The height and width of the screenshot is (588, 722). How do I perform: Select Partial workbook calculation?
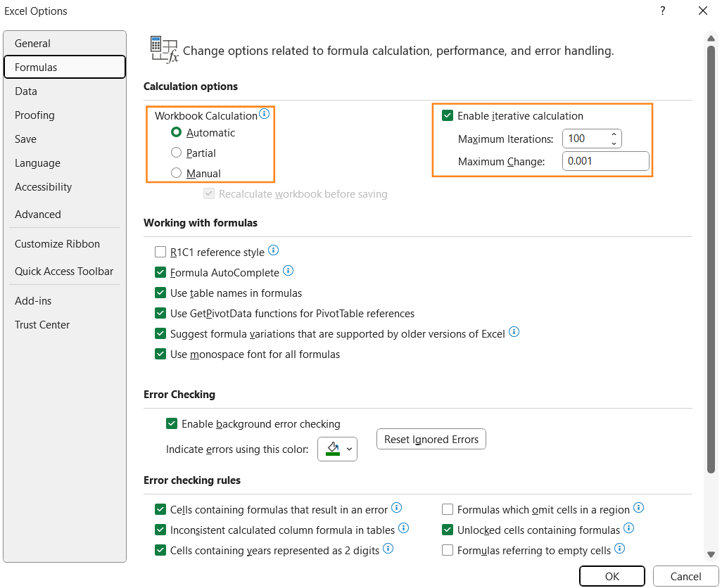pos(176,153)
